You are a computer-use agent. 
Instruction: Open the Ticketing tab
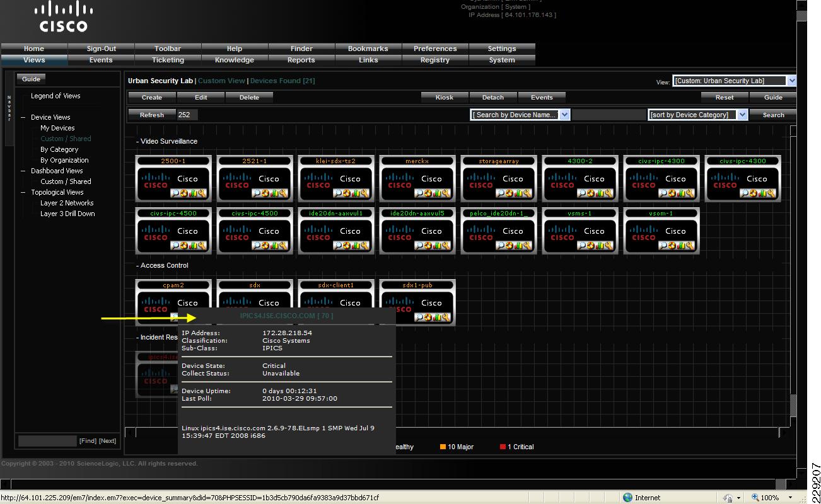(x=168, y=60)
